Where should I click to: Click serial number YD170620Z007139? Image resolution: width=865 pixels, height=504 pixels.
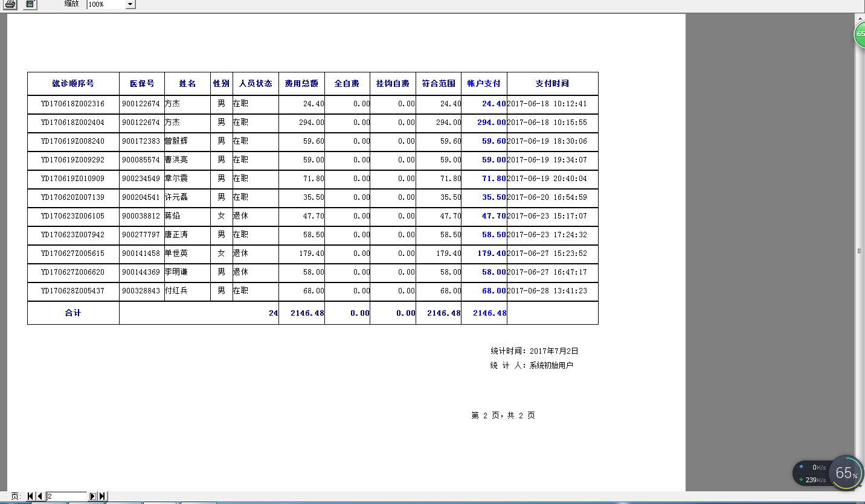tap(72, 197)
